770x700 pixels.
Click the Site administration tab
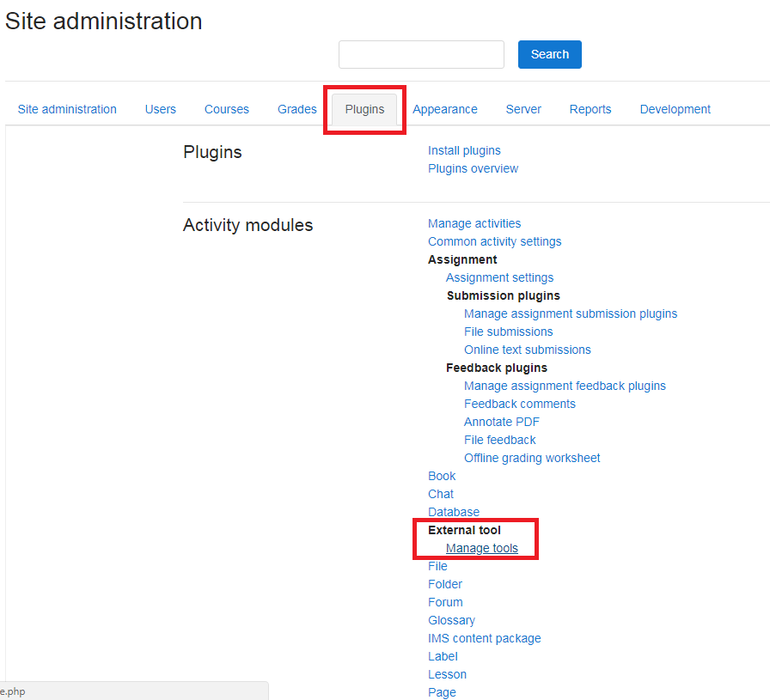click(x=67, y=109)
